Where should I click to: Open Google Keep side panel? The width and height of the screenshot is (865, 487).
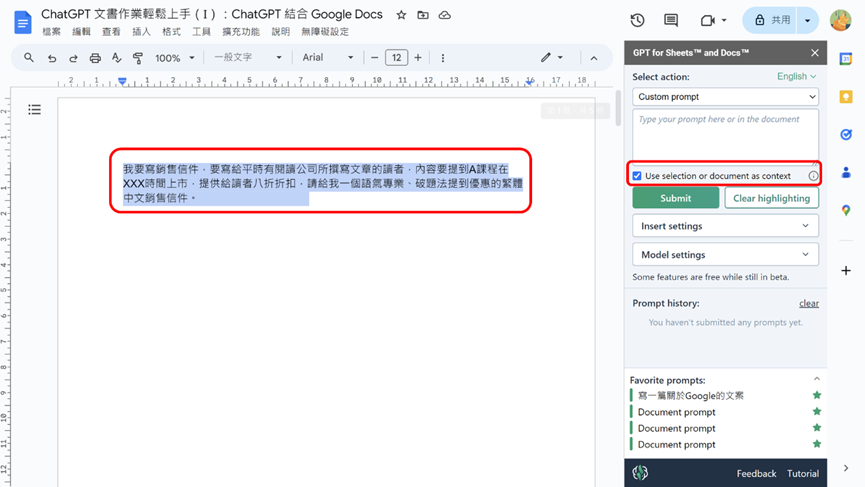846,97
